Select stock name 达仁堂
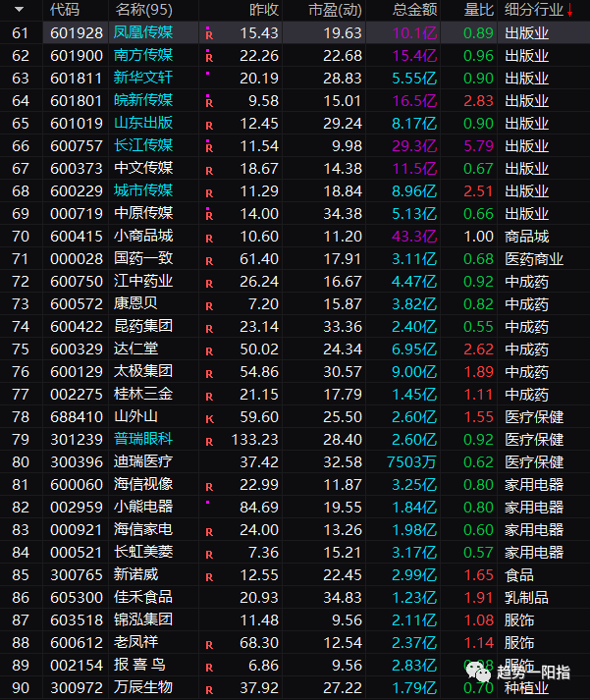Viewport: 590px width, 700px height. [135, 350]
